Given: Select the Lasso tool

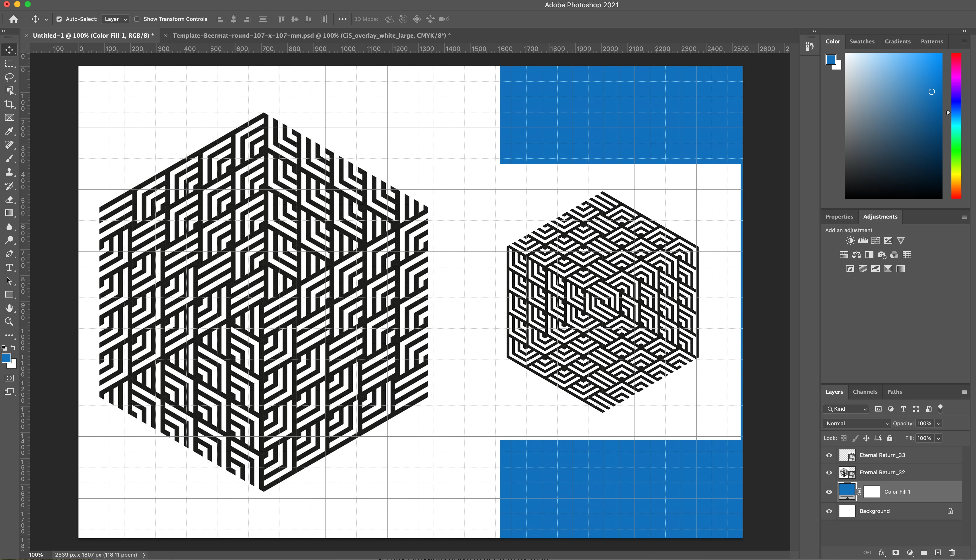Looking at the screenshot, I should (x=9, y=77).
